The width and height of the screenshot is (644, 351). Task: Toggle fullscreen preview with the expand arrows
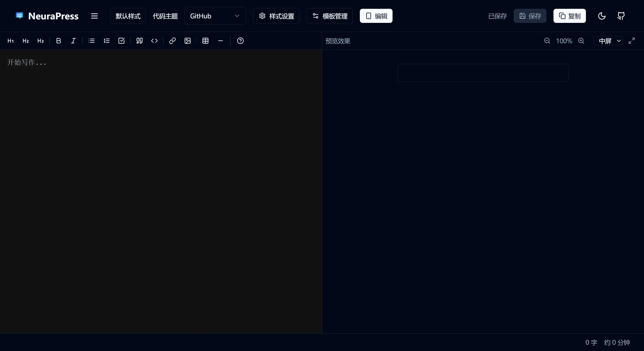[631, 41]
